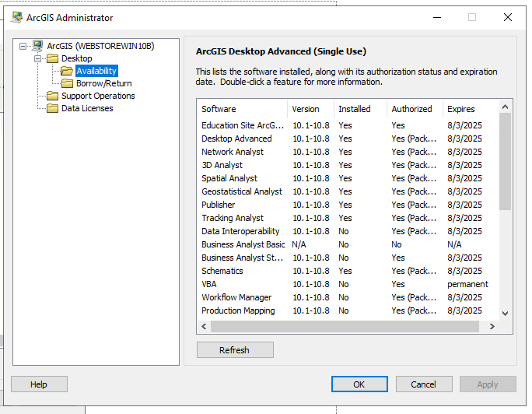
Task: Select ArcGIS (WEBSTOREWIN10B) in the tree
Action: pyautogui.click(x=100, y=46)
